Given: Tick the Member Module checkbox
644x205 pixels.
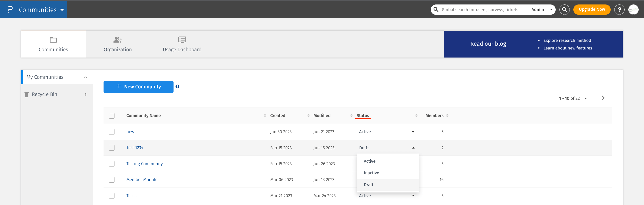Looking at the screenshot, I should pos(112,180).
